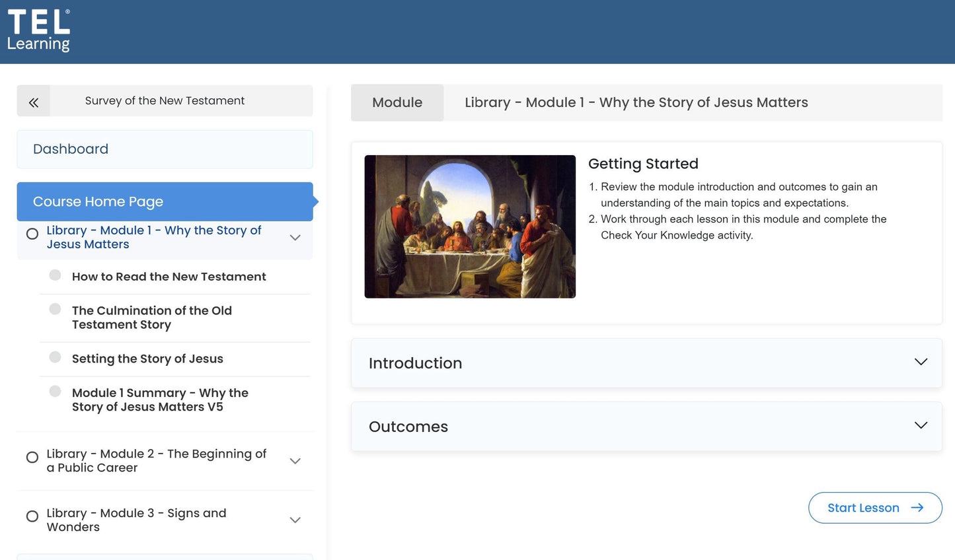
Task: Click the status dot beside How to Read the New Testament
Action: tap(55, 275)
